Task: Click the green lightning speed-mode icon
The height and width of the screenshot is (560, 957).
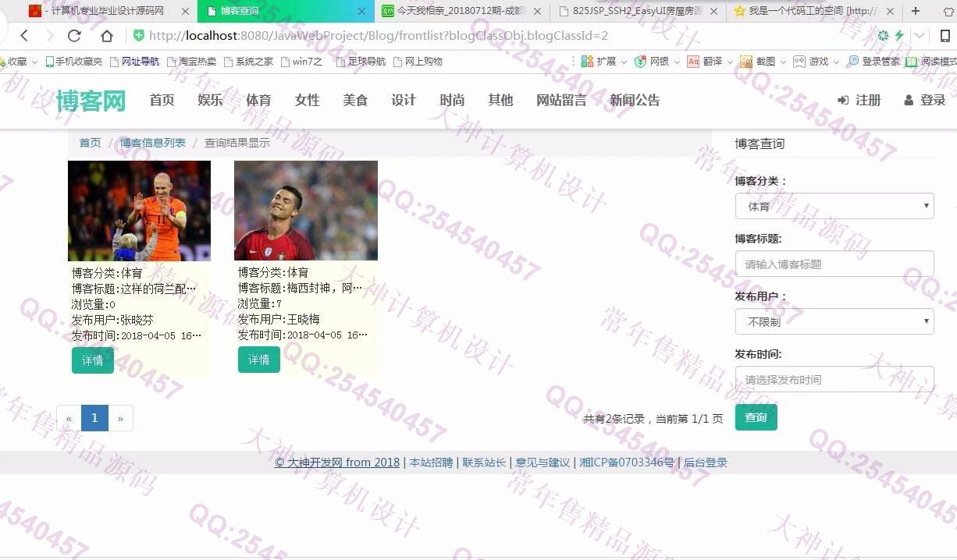Action: click(899, 36)
